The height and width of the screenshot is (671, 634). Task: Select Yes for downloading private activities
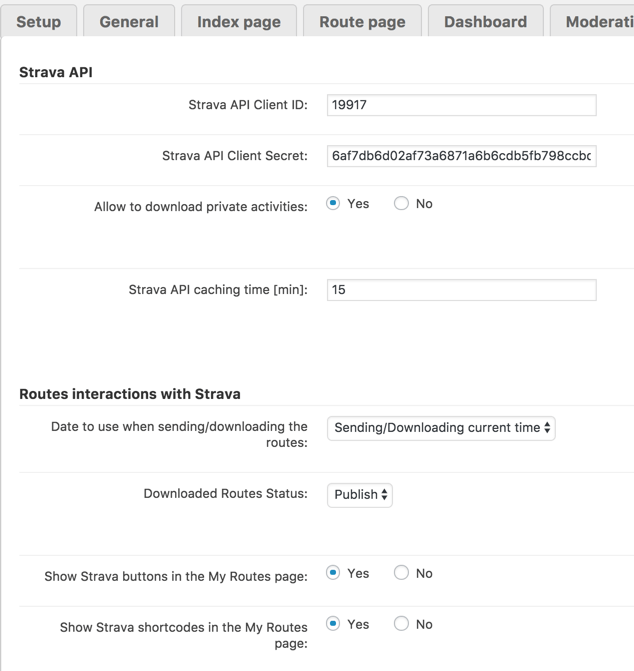[334, 204]
